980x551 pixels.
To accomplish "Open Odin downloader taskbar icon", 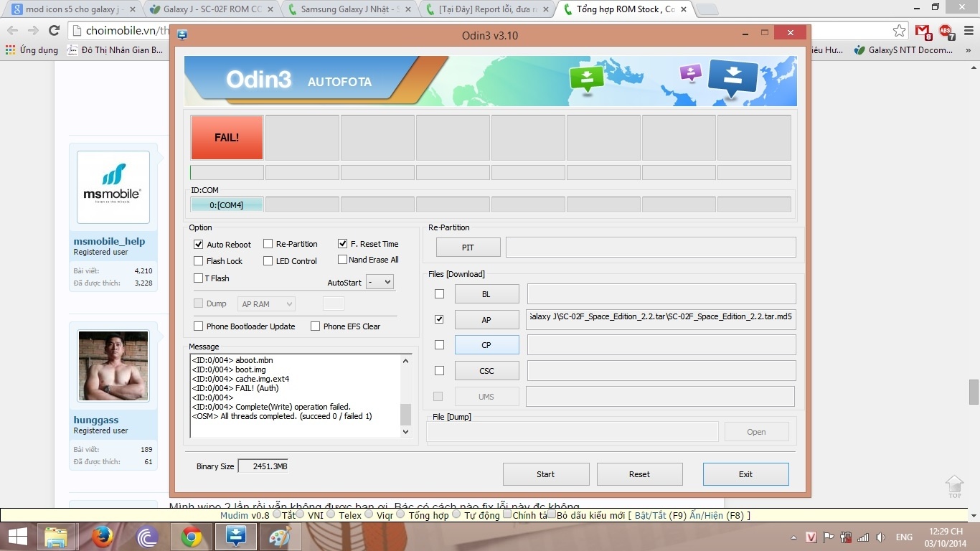I will 235,537.
